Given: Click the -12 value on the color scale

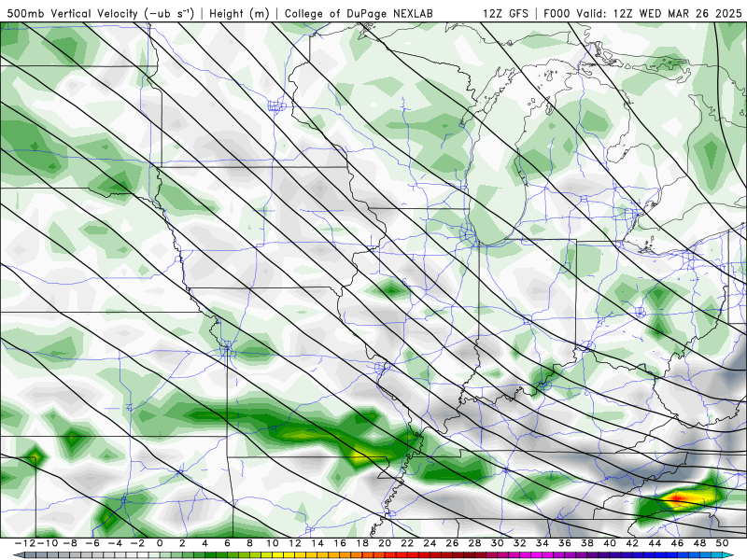Looking at the screenshot, I should [24, 543].
